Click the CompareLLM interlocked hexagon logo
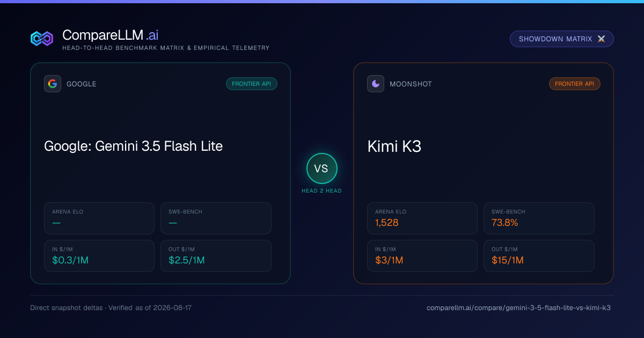Screen dimensions: 644x338 coord(42,39)
